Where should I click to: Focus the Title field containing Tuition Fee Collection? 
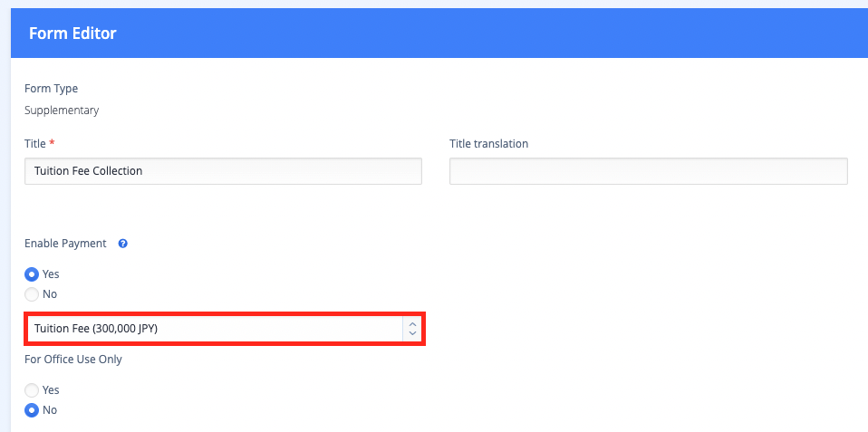point(224,171)
